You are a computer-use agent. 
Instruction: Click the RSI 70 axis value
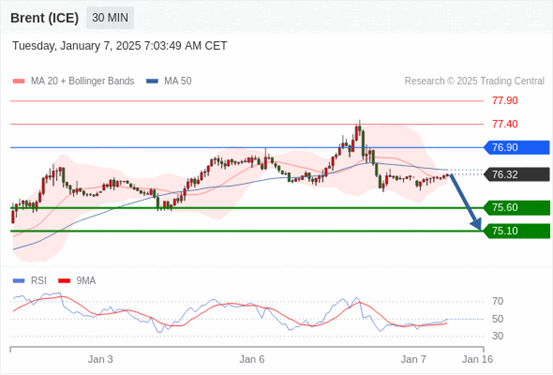498,301
